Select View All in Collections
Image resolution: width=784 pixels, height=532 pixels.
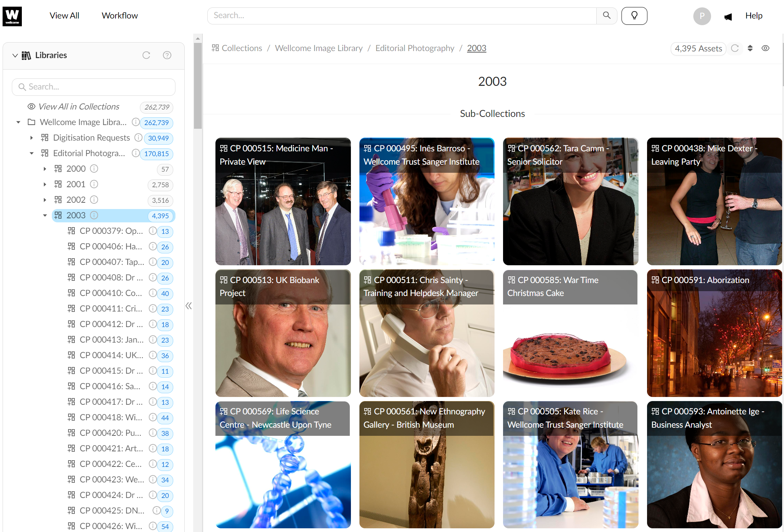coord(79,107)
